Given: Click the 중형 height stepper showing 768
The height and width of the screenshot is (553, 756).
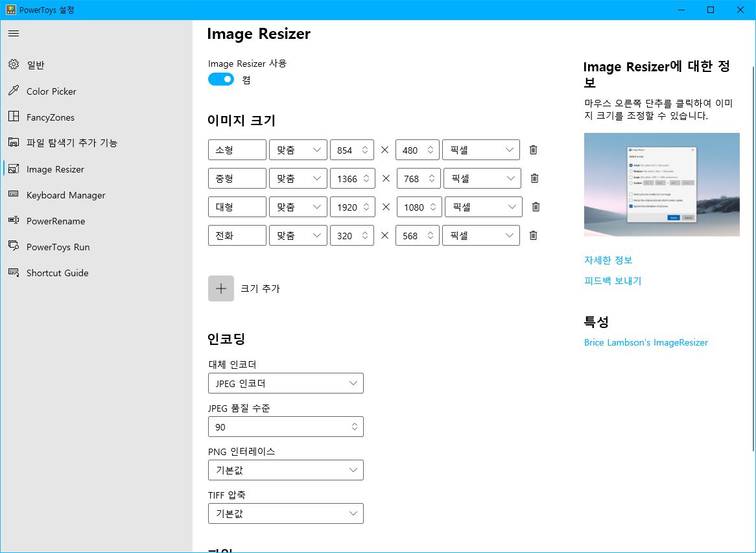Looking at the screenshot, I should (418, 178).
